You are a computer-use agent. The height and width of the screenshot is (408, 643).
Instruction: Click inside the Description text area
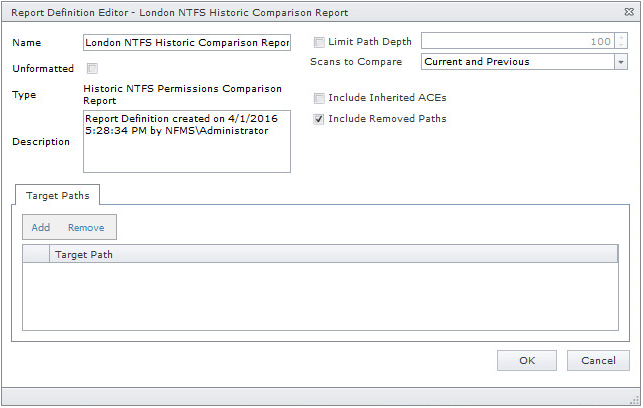pos(187,141)
